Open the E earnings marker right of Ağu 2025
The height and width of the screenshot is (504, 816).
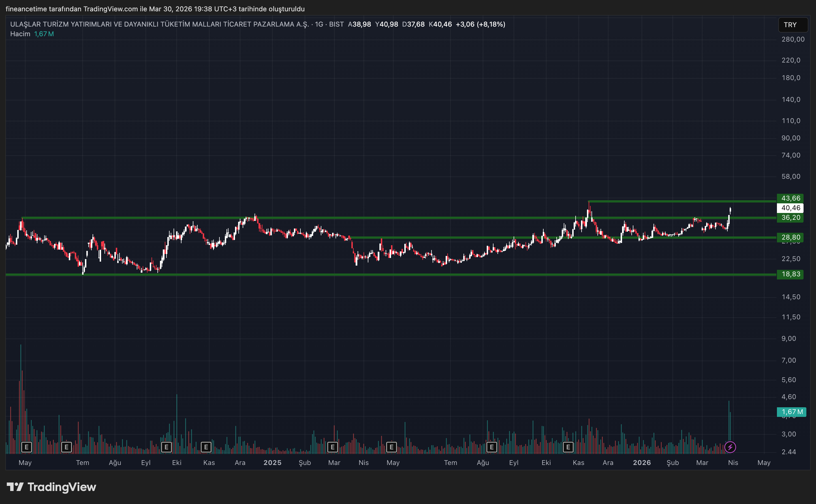click(492, 447)
